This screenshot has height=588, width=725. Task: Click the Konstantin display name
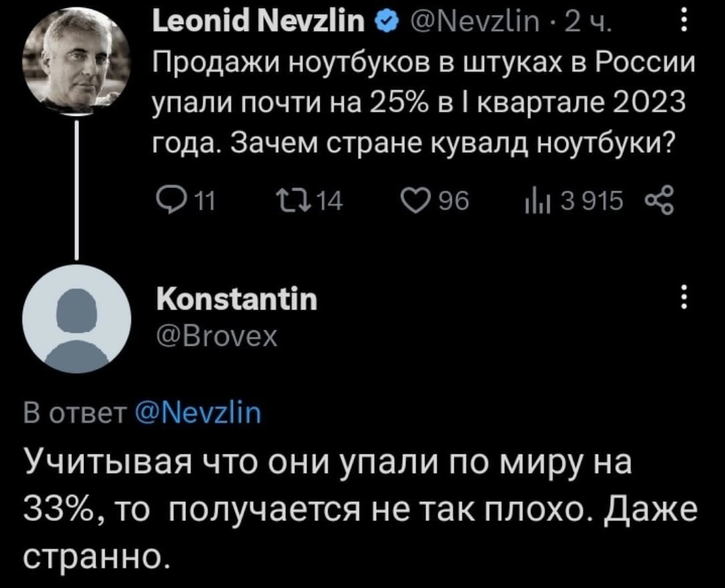click(237, 300)
